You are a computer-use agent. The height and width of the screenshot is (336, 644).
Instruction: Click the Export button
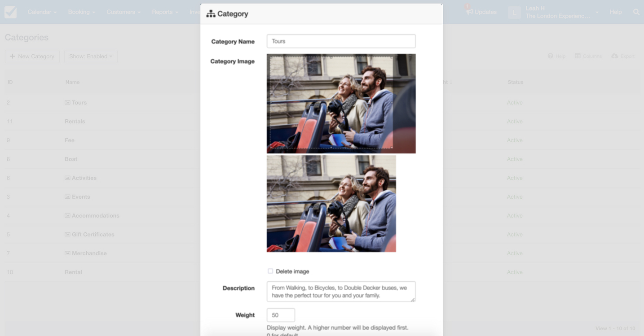pyautogui.click(x=623, y=56)
